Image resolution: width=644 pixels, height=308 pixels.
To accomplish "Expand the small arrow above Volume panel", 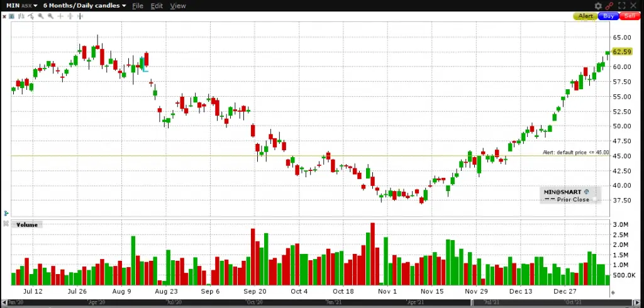I will point(6,213).
